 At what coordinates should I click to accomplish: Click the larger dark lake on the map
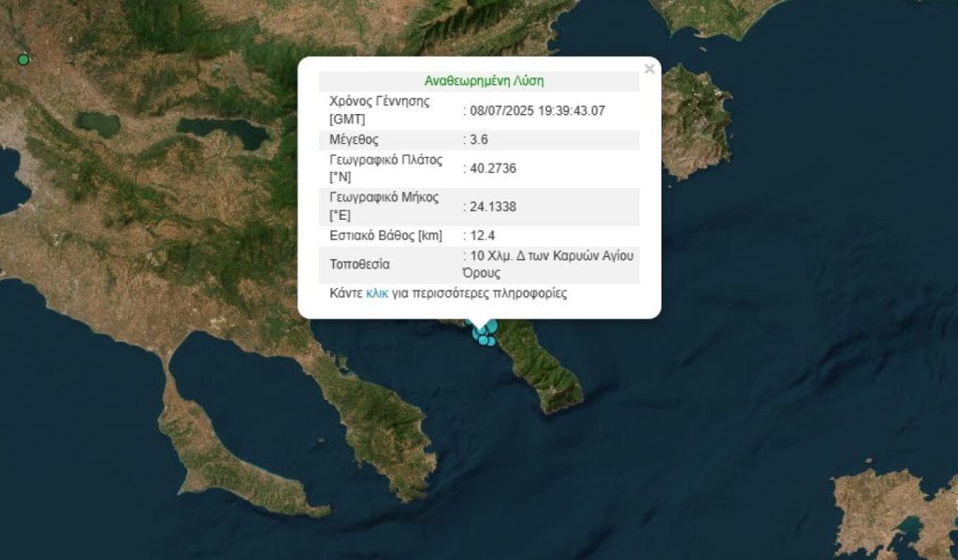[223, 132]
